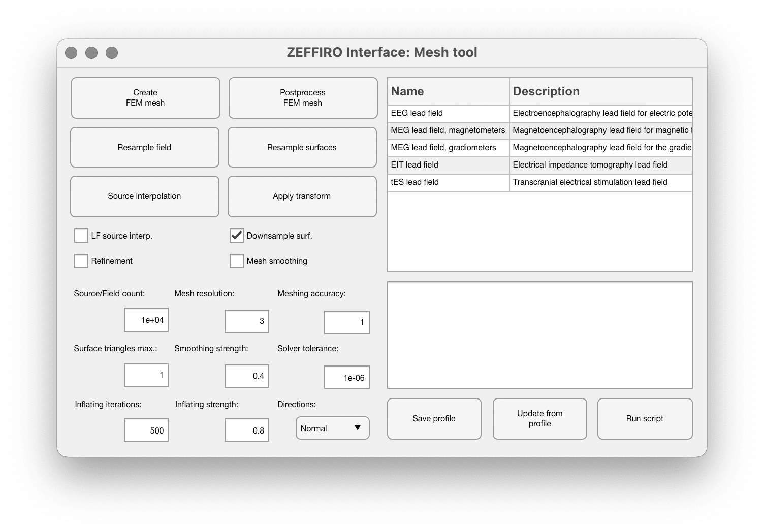
Task: Click the Run script button
Action: [645, 419]
